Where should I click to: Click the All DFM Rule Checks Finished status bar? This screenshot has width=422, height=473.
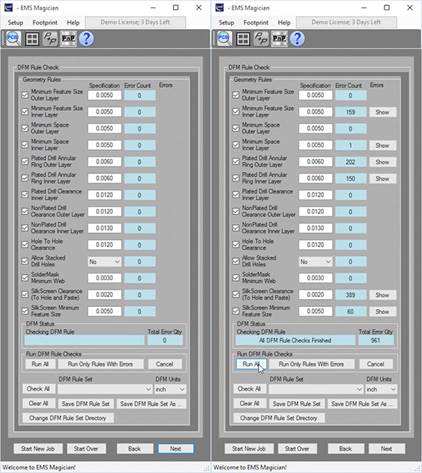tap(295, 340)
